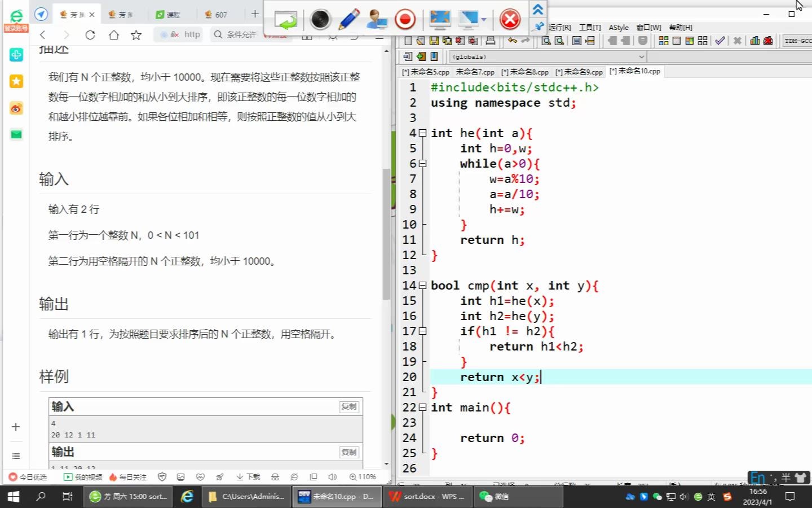Click the compile icon with four colored squares
The image size is (812, 508).
click(x=663, y=41)
